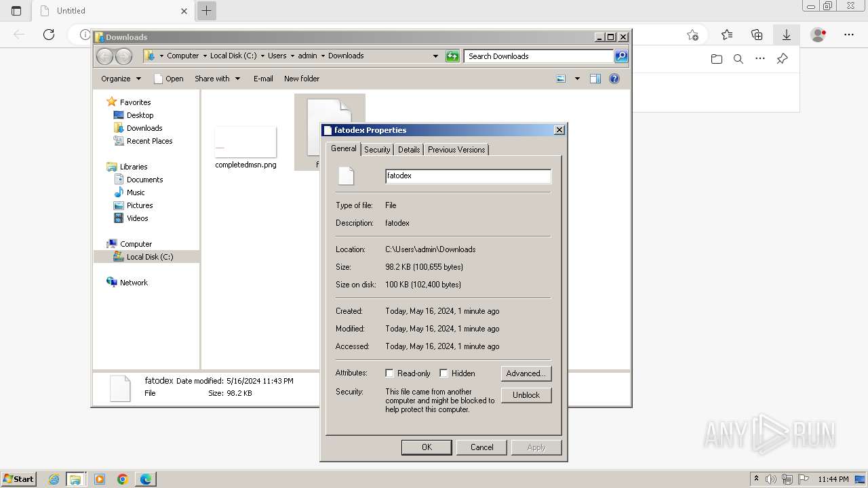Screen dimensions: 868x488
Task: Open the views options dropdown arrow
Action: pos(577,79)
